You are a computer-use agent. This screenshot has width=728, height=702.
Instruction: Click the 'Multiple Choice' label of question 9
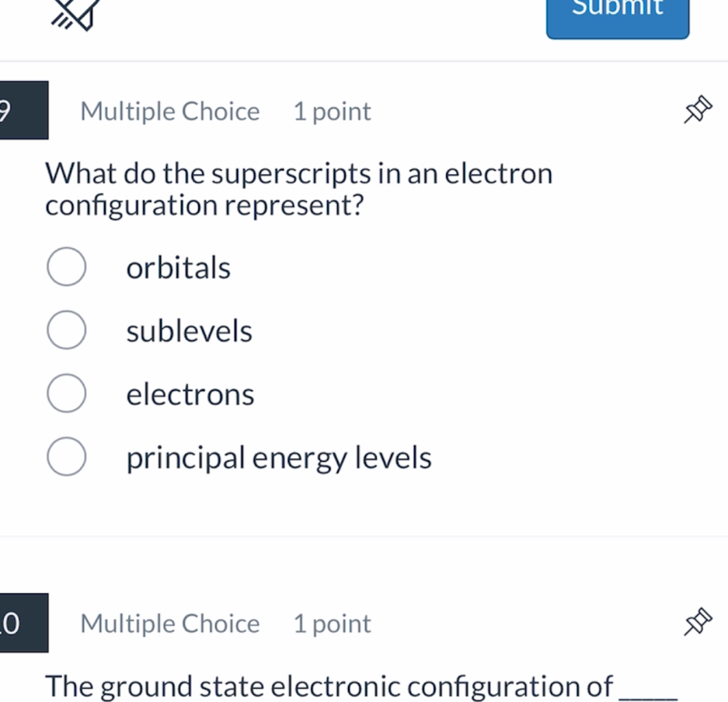[169, 111]
